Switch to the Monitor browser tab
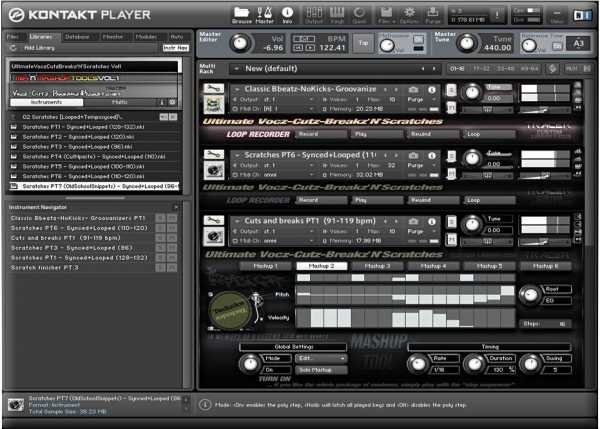600x429 pixels. click(x=113, y=37)
